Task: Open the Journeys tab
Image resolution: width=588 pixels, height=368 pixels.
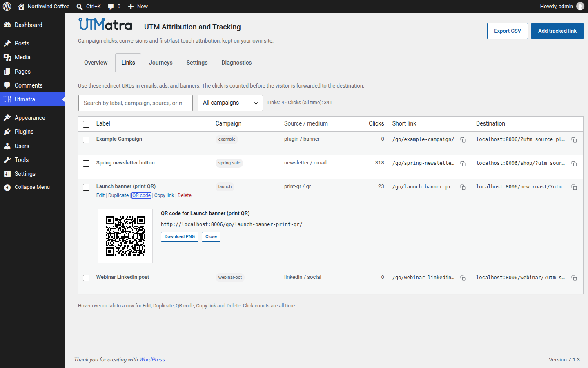Action: click(x=161, y=63)
